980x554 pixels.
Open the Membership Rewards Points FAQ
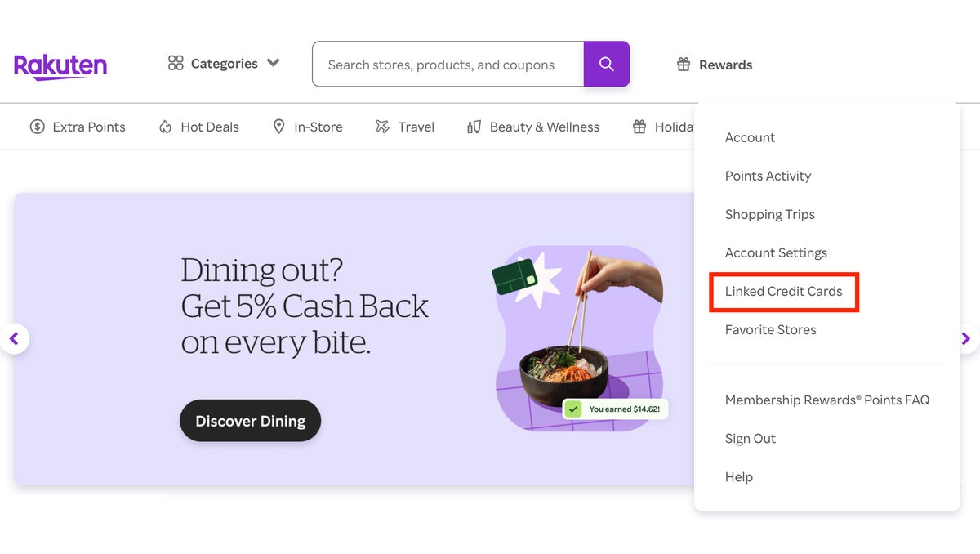pyautogui.click(x=827, y=400)
